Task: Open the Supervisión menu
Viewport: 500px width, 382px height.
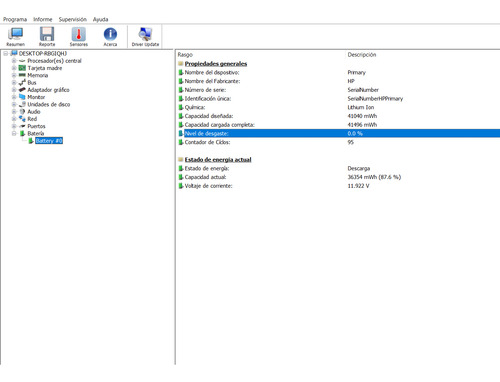Action: (x=73, y=19)
